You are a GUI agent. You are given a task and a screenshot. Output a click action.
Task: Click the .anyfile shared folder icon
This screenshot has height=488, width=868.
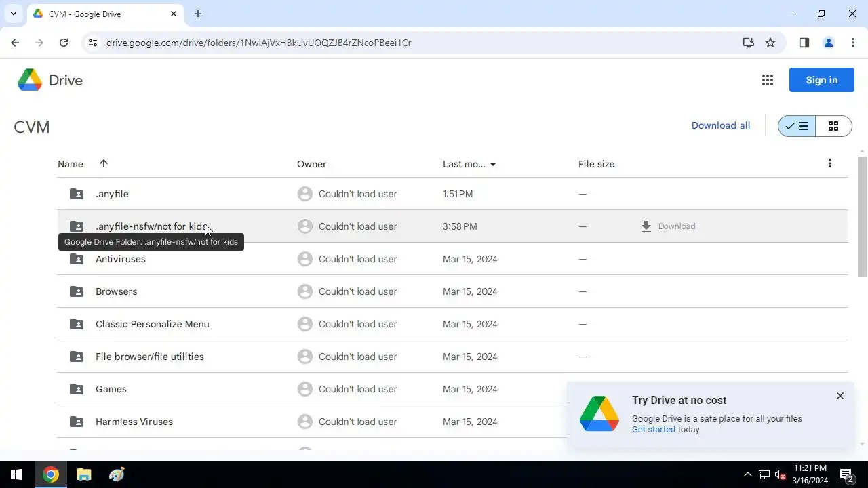pos(77,194)
